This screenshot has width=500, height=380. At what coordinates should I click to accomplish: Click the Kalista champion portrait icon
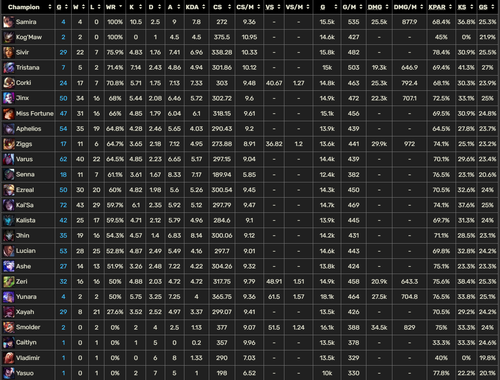coord(8,220)
